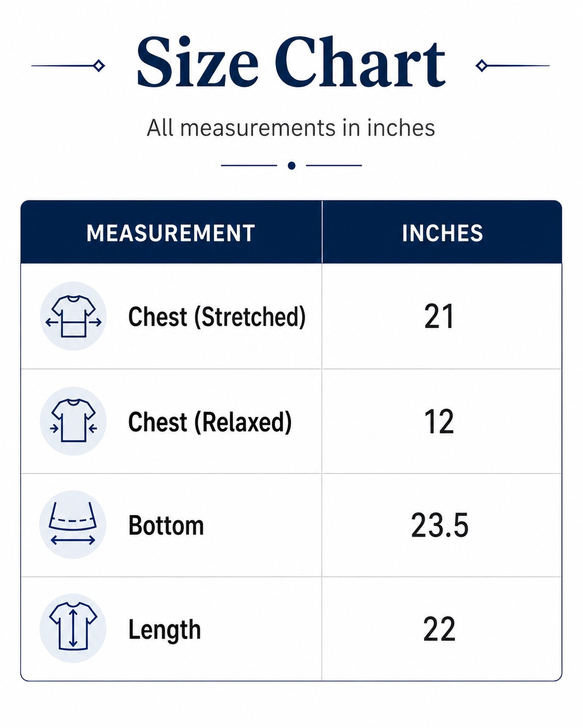Select the INCHES column header
Image resolution: width=583 pixels, height=728 pixels.
coord(442,233)
